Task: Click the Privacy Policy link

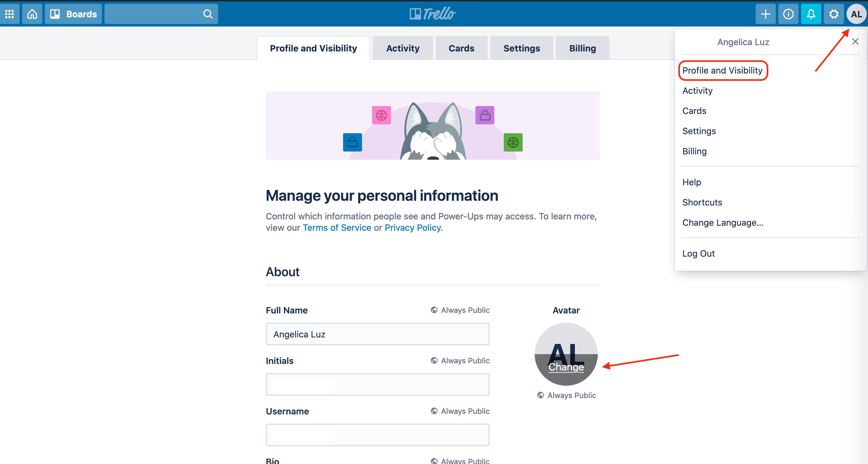Action: (412, 227)
